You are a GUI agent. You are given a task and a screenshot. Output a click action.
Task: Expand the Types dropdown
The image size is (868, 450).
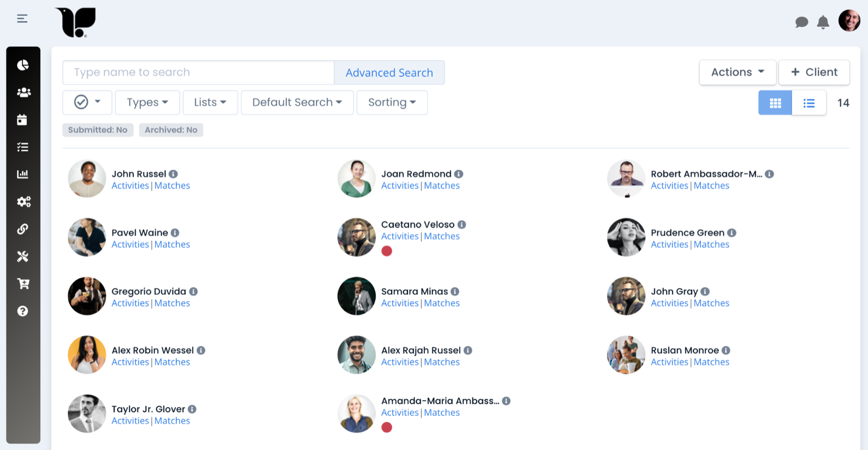pos(146,102)
